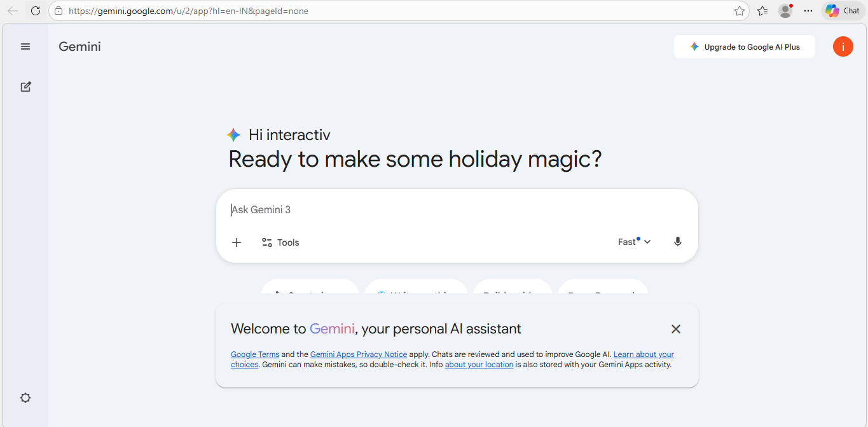Click the about your location link
868x427 pixels.
(x=479, y=365)
